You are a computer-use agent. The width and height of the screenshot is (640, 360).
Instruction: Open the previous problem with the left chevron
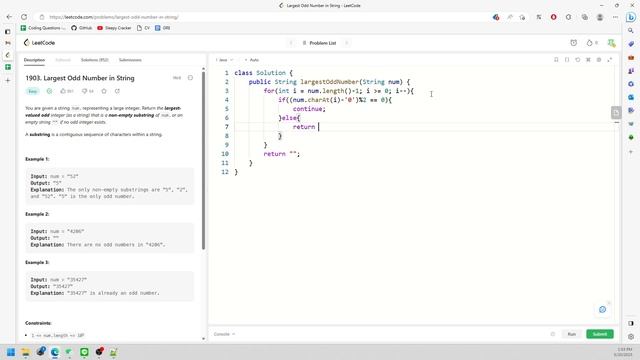[x=291, y=43]
